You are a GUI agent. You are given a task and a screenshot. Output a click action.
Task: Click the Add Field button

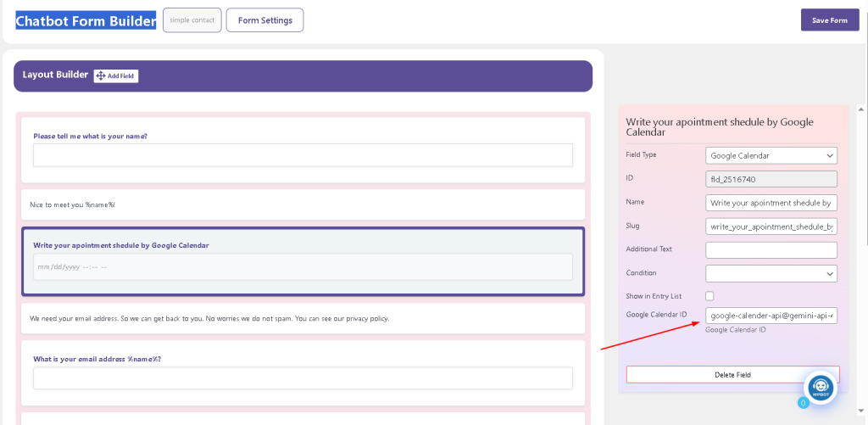click(x=116, y=76)
